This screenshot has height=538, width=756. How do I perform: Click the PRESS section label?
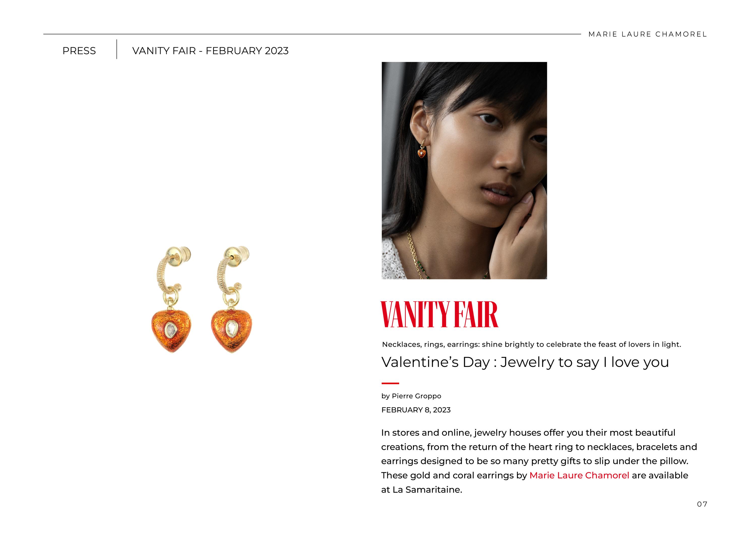(x=79, y=51)
